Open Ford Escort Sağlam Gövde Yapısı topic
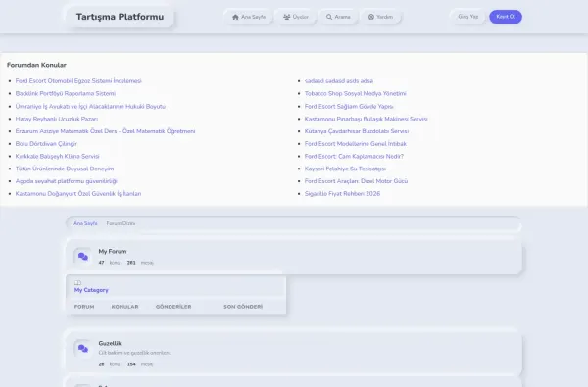This screenshot has height=387, width=588. [349, 106]
